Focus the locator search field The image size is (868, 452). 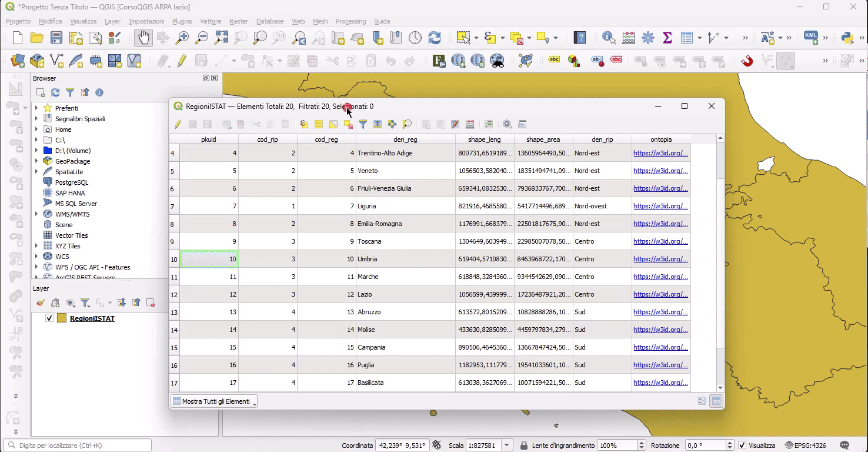(78, 446)
